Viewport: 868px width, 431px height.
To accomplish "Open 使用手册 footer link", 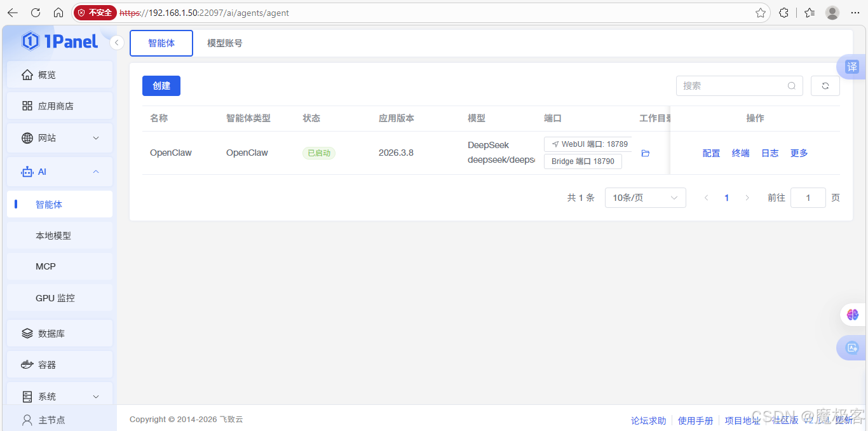I will (x=696, y=420).
